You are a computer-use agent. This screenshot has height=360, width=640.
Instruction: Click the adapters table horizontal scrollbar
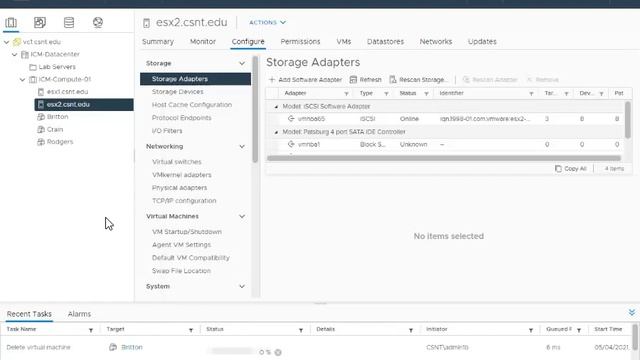(444, 158)
